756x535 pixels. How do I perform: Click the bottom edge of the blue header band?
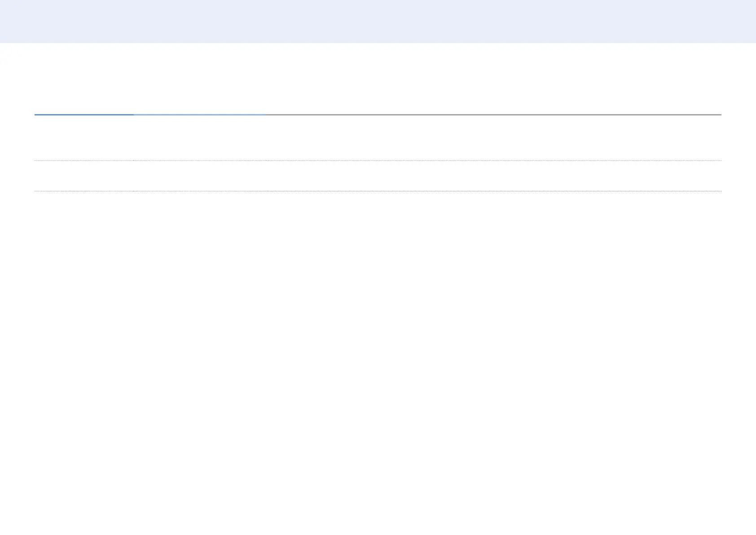pyautogui.click(x=378, y=42)
